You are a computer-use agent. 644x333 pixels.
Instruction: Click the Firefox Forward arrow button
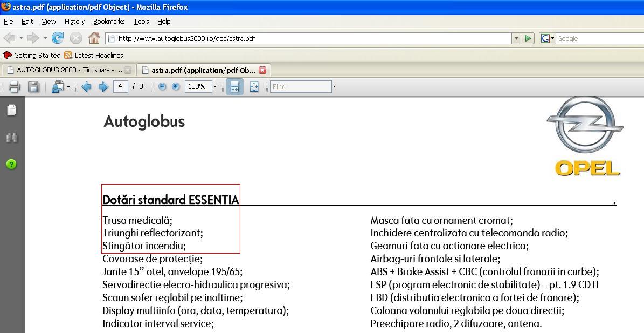pos(33,38)
